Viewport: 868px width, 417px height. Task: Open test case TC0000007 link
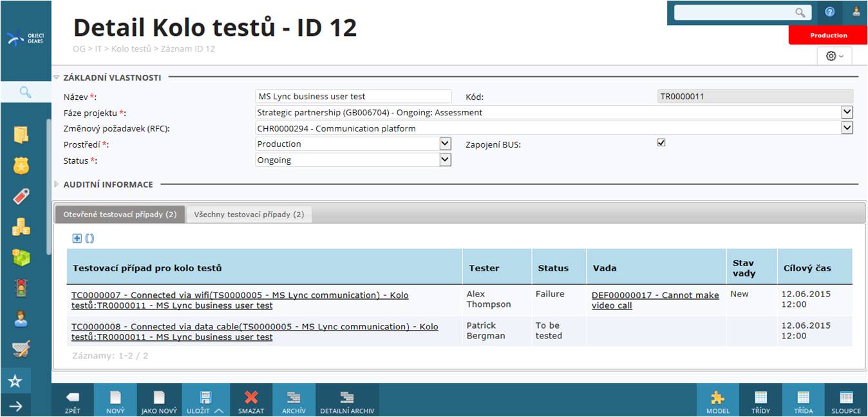click(x=240, y=300)
